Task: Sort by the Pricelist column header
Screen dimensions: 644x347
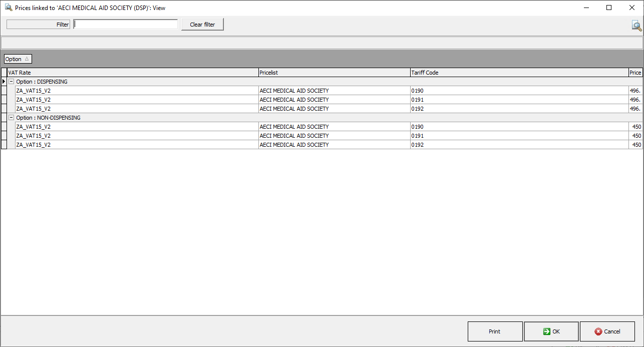Action: 334,73
